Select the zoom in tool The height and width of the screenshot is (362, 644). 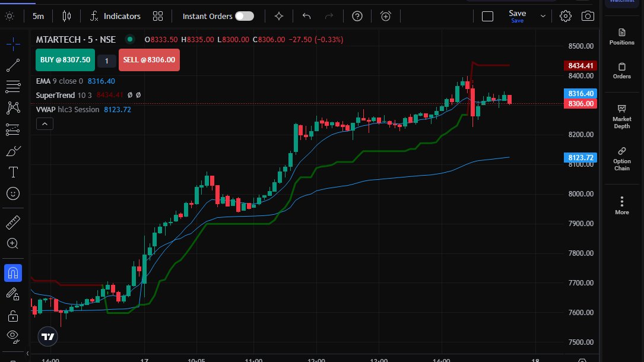pyautogui.click(x=13, y=244)
